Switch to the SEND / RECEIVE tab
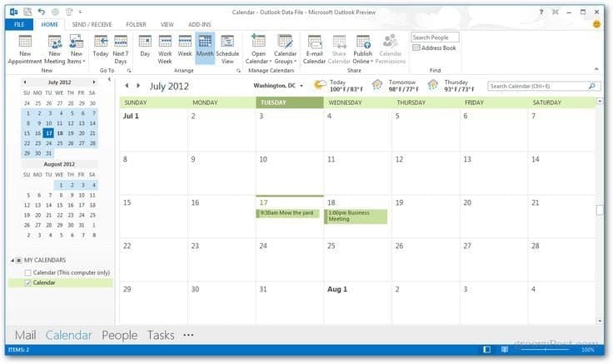 [92, 25]
